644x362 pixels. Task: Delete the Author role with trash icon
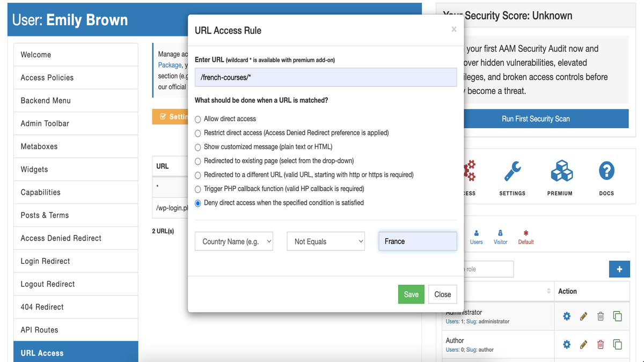click(x=601, y=344)
